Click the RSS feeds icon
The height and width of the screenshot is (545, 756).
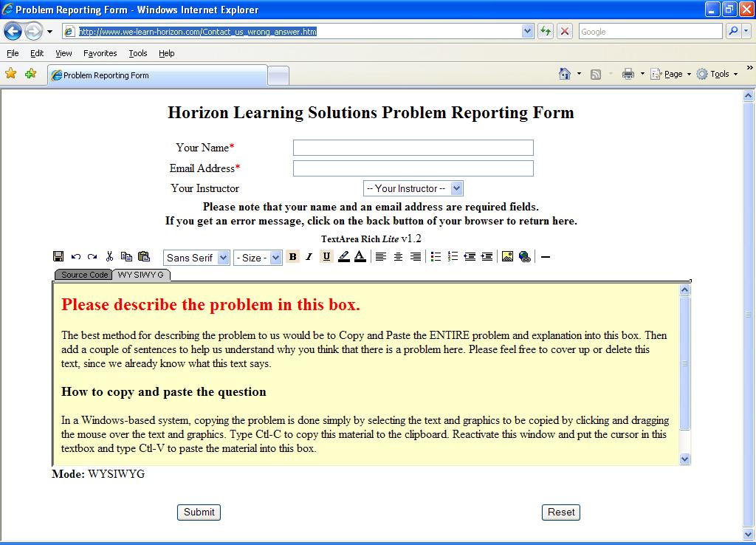(x=596, y=75)
